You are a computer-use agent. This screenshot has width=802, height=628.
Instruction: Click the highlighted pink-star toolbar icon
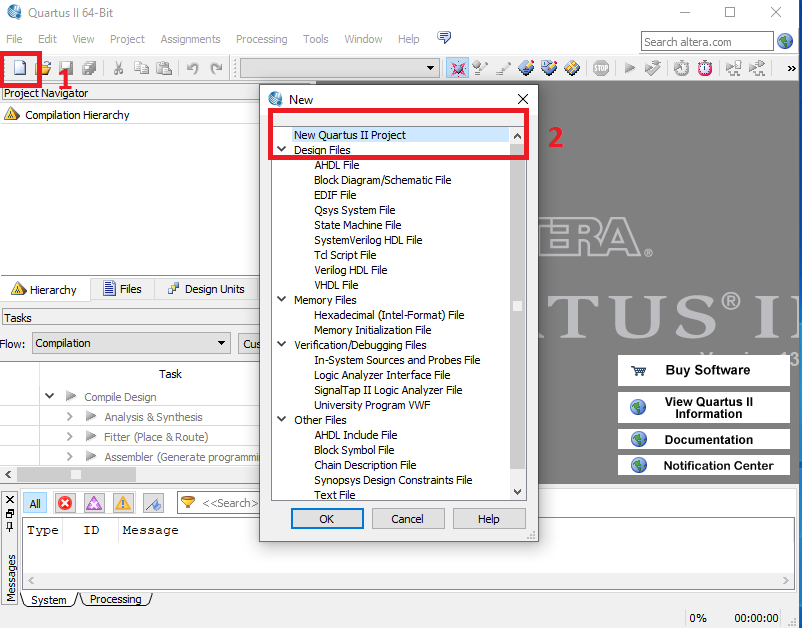pos(457,68)
